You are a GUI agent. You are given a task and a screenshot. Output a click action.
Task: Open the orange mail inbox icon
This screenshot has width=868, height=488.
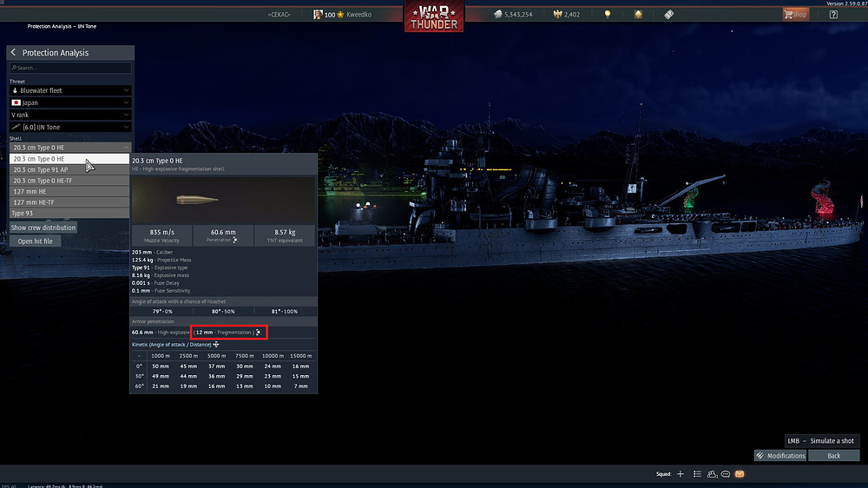point(740,474)
